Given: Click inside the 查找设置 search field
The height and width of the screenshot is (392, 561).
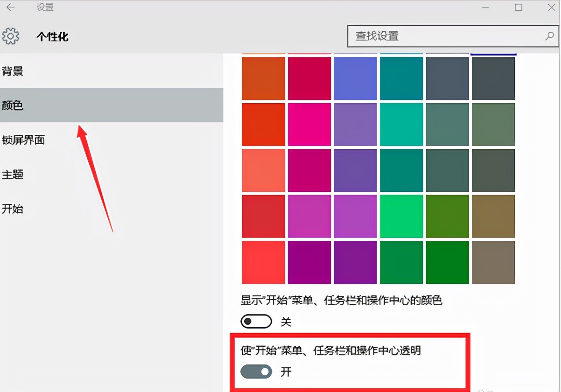Looking at the screenshot, I should click(434, 36).
